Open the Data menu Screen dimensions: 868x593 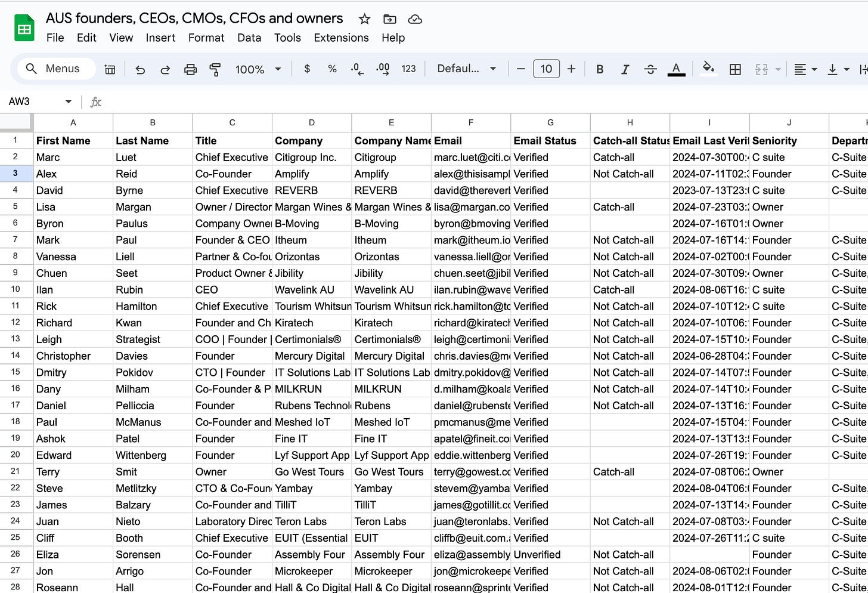point(249,38)
